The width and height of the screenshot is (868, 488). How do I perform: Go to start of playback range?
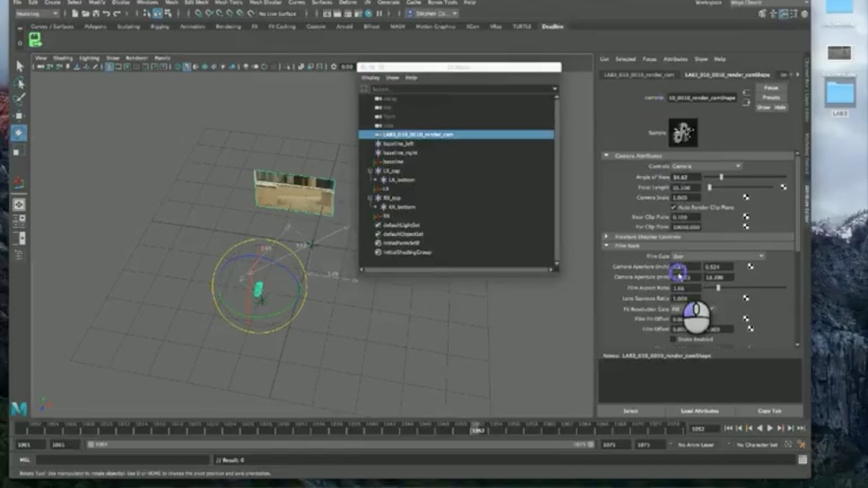[x=729, y=428]
